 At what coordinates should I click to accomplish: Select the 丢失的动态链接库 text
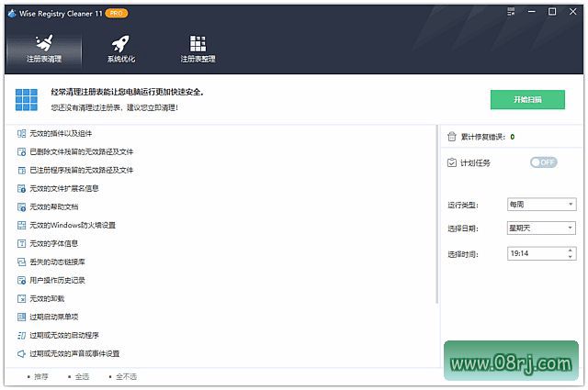(x=57, y=262)
